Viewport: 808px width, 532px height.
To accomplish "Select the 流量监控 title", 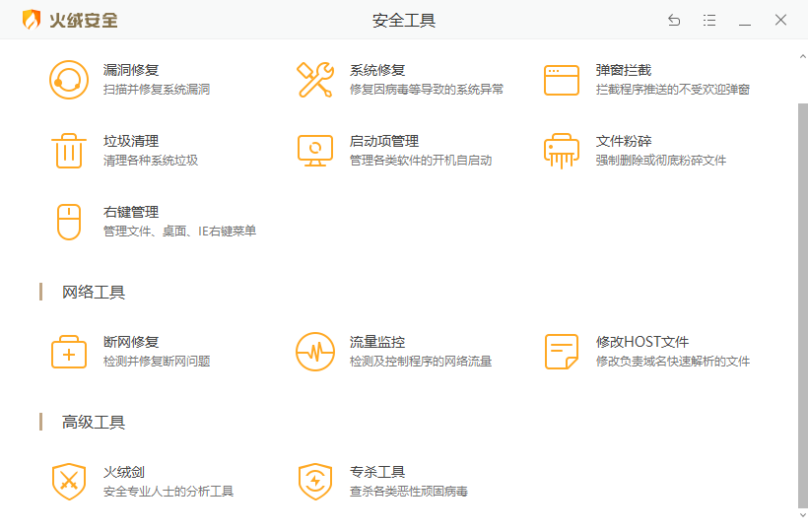I will click(x=377, y=342).
